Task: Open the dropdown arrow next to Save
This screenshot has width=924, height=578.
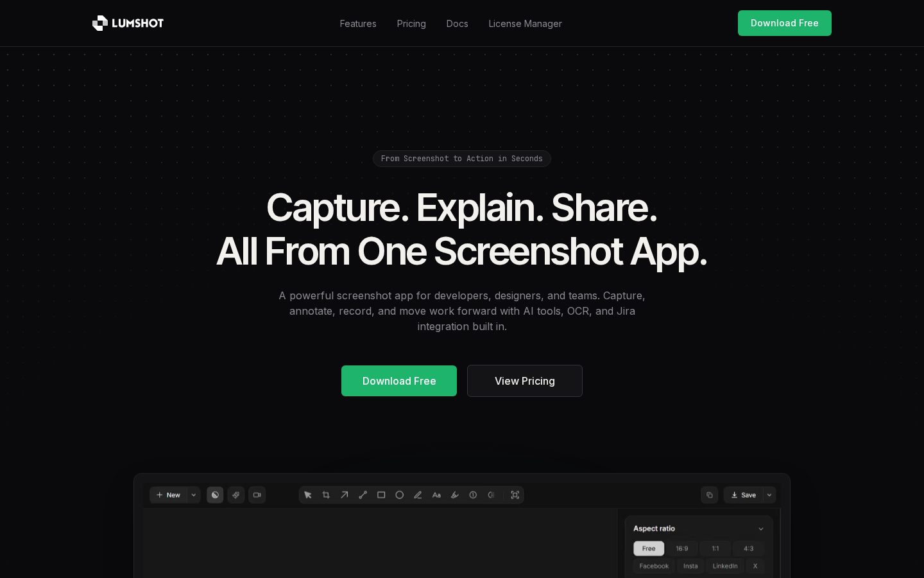Action: (x=769, y=495)
